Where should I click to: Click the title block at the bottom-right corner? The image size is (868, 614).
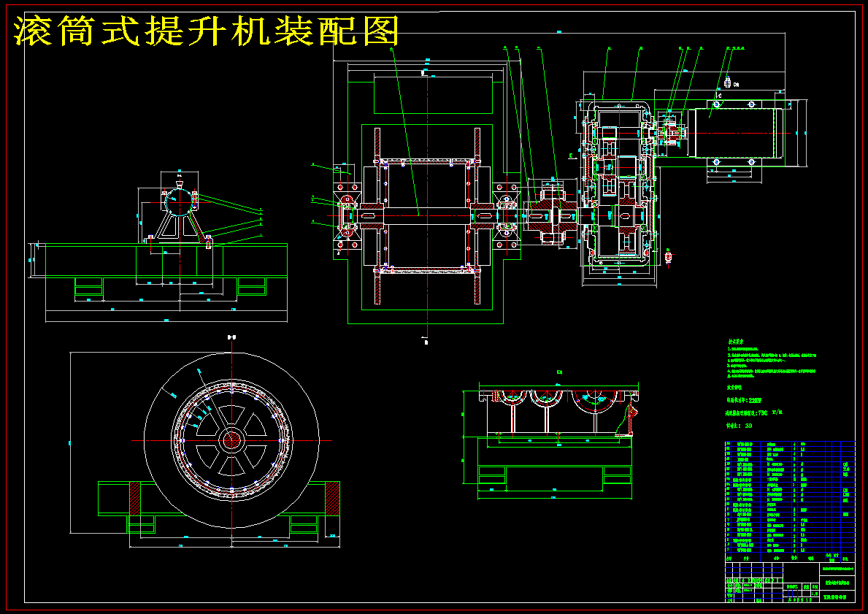[x=790, y=583]
